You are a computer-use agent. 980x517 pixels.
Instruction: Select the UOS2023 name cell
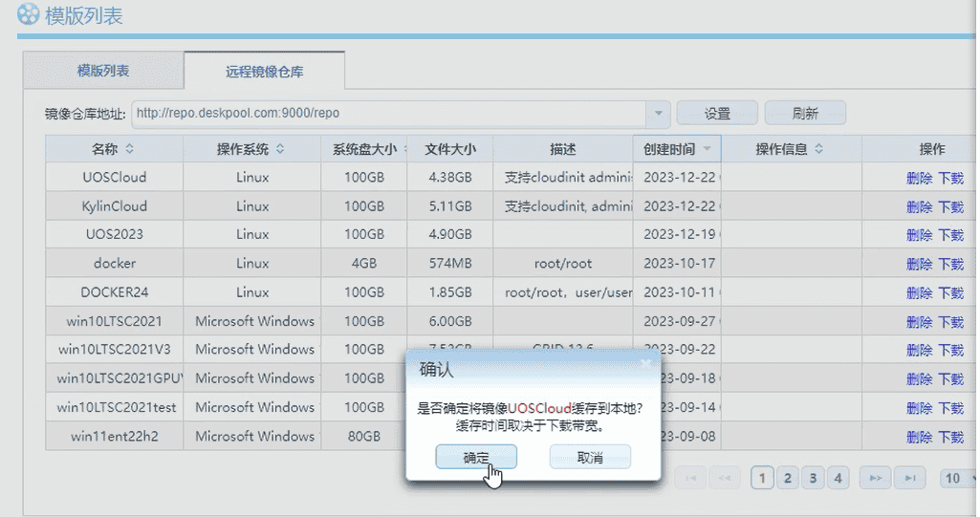pos(115,234)
